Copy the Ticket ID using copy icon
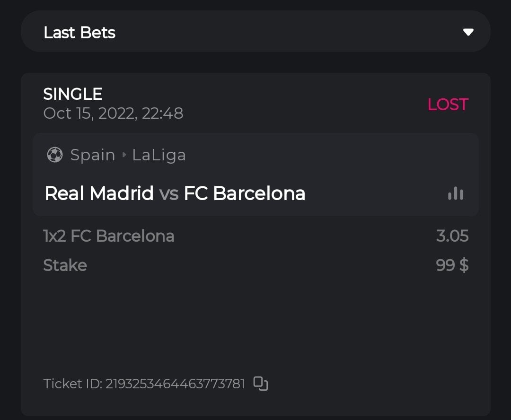Screen dimensions: 511x420 [x=261, y=383]
